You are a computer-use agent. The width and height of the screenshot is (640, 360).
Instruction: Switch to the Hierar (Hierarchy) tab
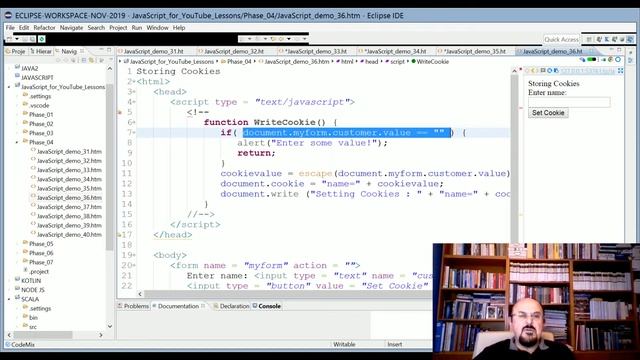[x=41, y=51]
